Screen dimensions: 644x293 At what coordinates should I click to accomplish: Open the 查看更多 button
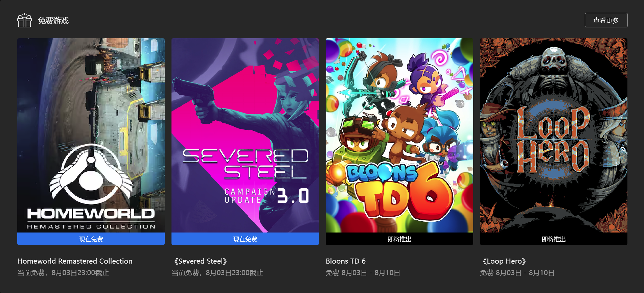coord(606,20)
